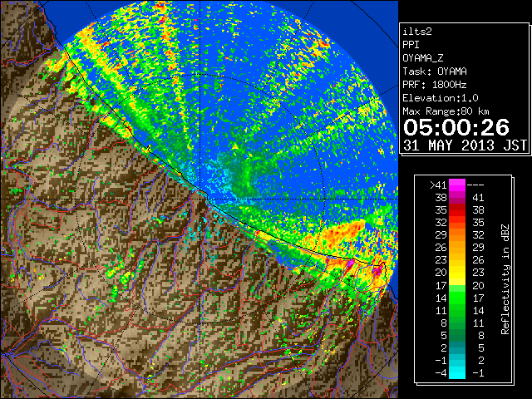Click the 'ilts2' label in info box
532x399 pixels.
[x=417, y=32]
